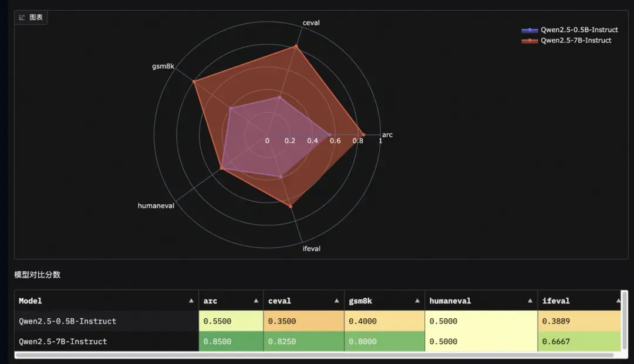Image resolution: width=634 pixels, height=364 pixels.
Task: Click the ifeval column header label
Action: coord(556,301)
